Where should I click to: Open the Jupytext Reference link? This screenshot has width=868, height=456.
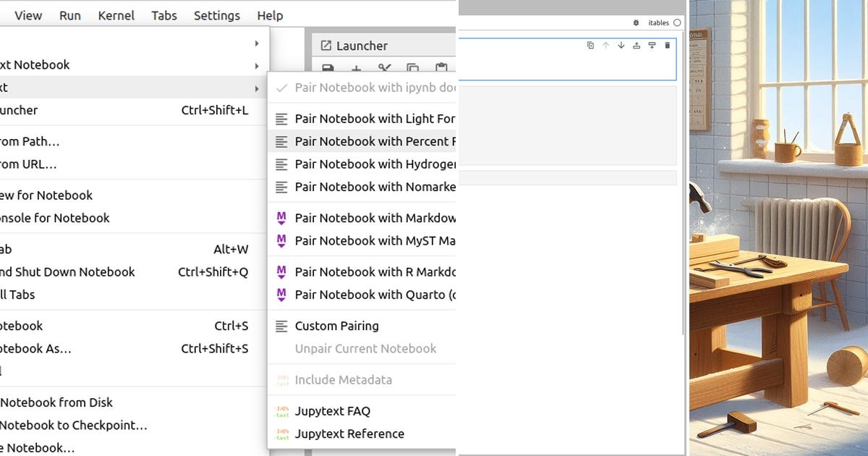[361, 434]
